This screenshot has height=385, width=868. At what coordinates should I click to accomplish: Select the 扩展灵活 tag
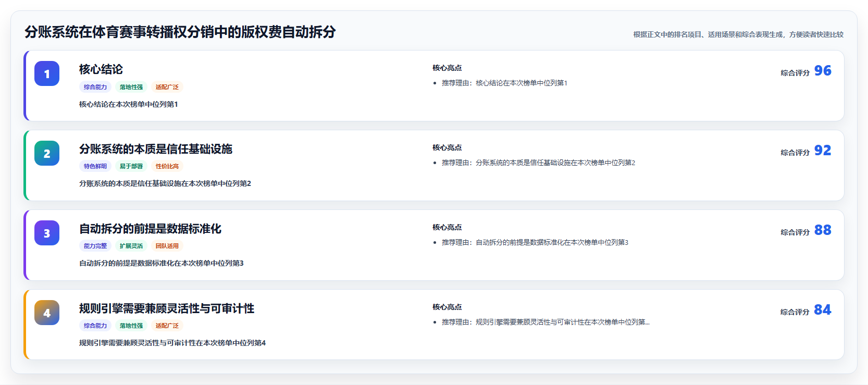[x=131, y=246]
